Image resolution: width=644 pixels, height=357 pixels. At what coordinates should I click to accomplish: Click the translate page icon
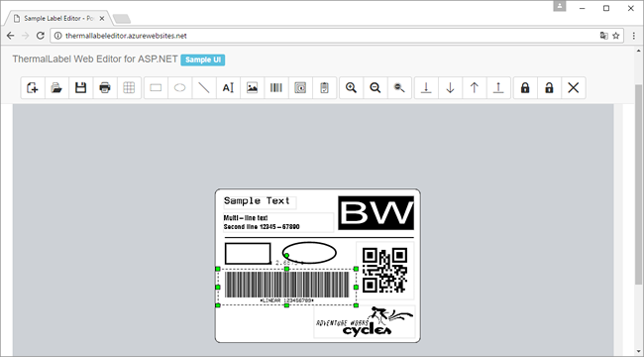[x=603, y=36]
